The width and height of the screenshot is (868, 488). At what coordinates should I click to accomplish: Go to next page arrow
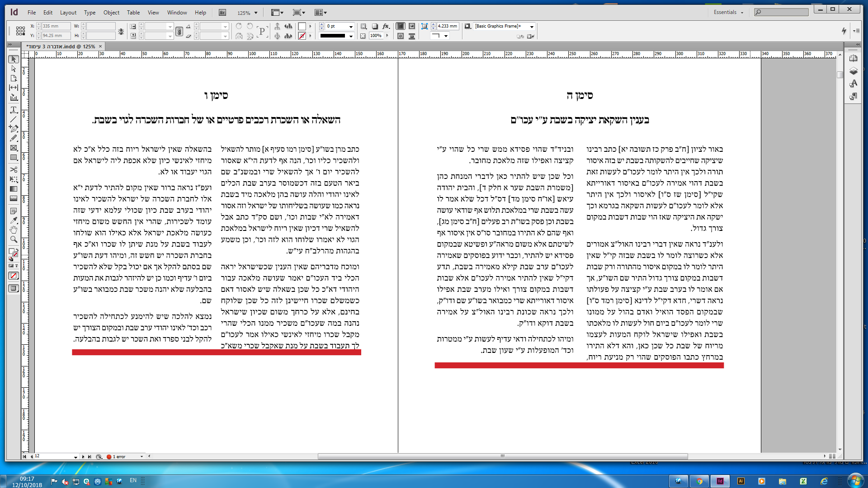(x=83, y=457)
